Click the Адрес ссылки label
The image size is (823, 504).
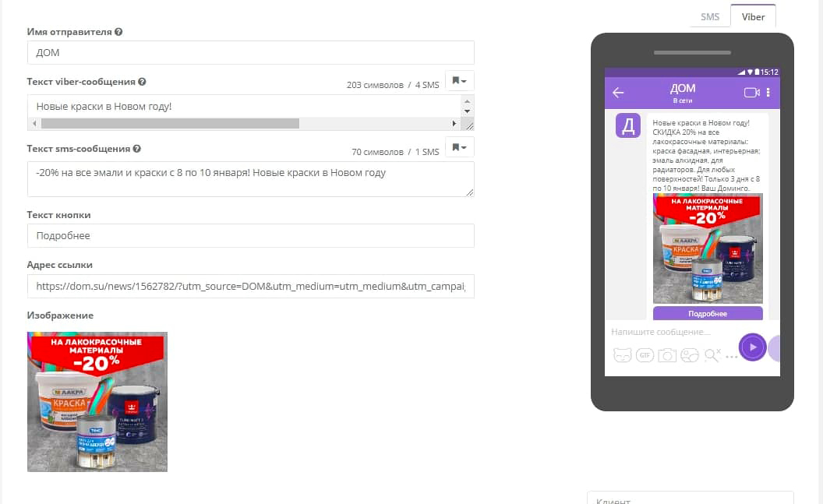pos(60,266)
